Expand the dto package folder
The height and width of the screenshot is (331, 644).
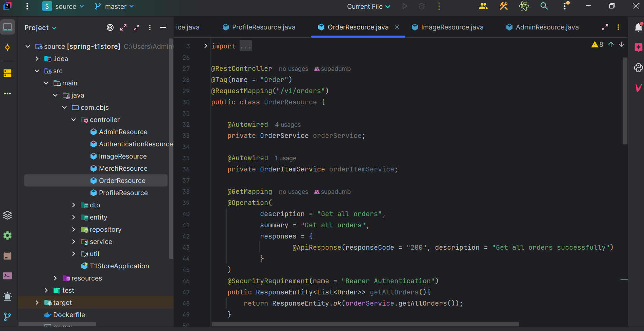tap(74, 205)
